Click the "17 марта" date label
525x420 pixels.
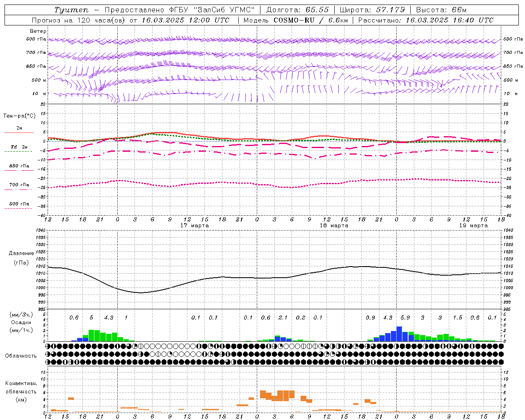click(195, 226)
